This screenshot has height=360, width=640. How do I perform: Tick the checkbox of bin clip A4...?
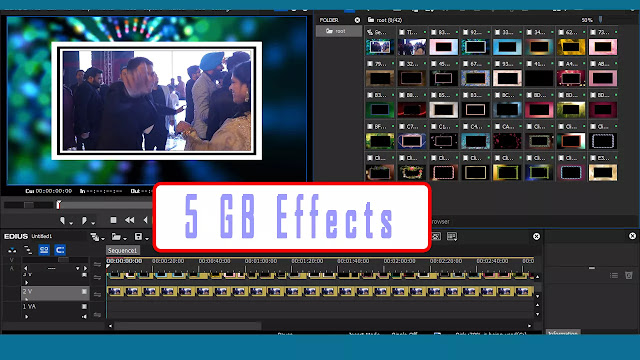coord(561,64)
